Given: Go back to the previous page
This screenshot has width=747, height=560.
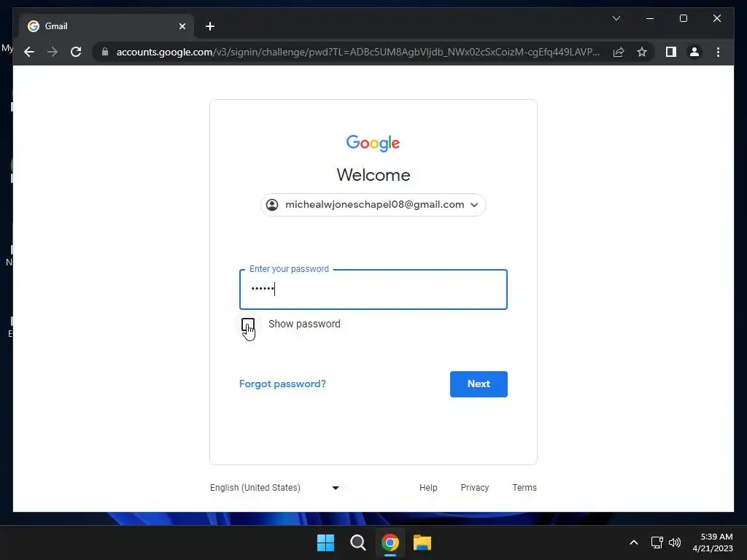Looking at the screenshot, I should click(x=29, y=52).
